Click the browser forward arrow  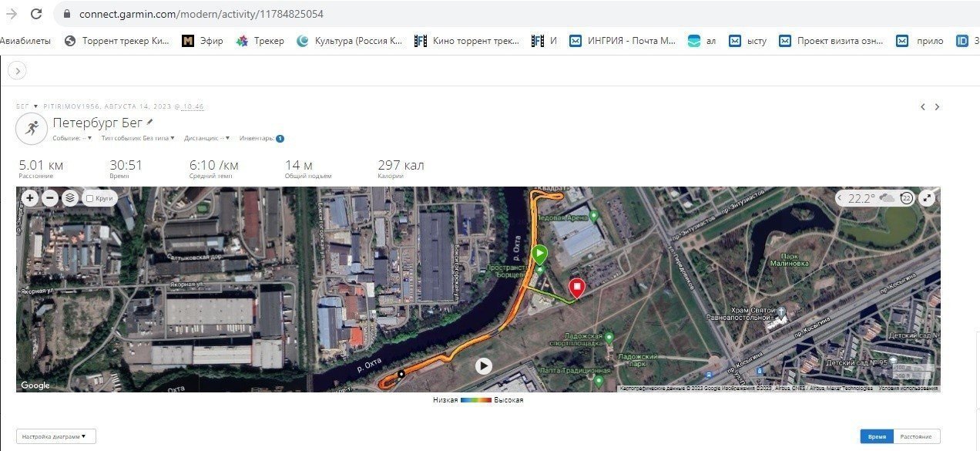click(x=12, y=14)
